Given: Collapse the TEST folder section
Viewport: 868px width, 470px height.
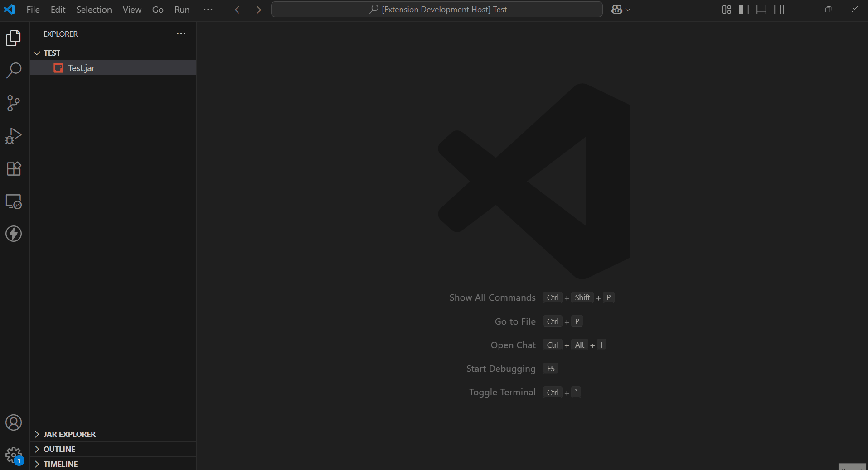Looking at the screenshot, I should tap(113, 53).
